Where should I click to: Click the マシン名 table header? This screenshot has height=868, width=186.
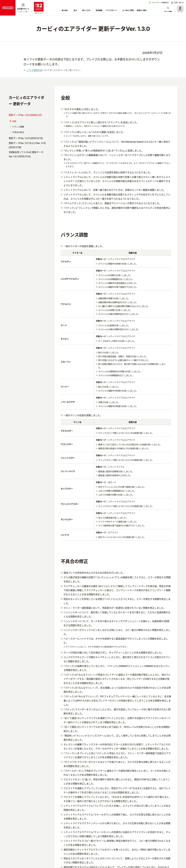tap(77, 422)
